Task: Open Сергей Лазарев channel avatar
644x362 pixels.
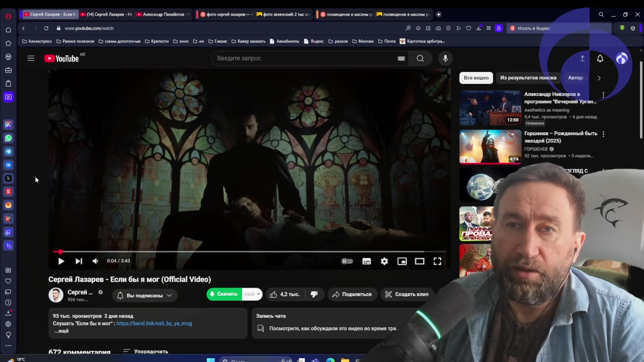Action: click(x=56, y=295)
